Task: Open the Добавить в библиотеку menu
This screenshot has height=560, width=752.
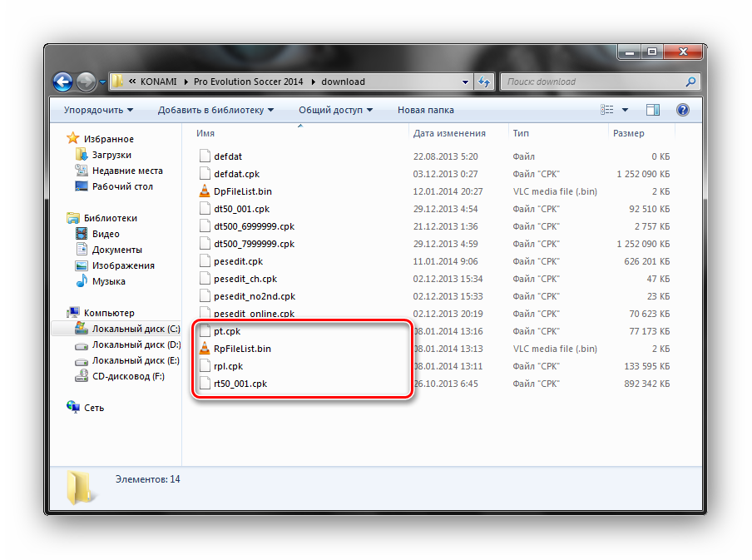Action: [x=215, y=110]
